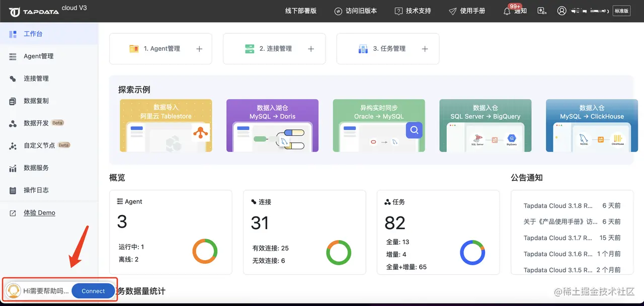Click the 数据服务 sidebar chart icon
Screen dimensions: 644x306
pyautogui.click(x=13, y=168)
